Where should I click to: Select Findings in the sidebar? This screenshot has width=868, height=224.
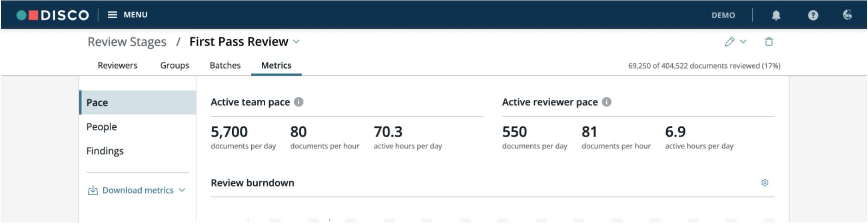tap(105, 151)
